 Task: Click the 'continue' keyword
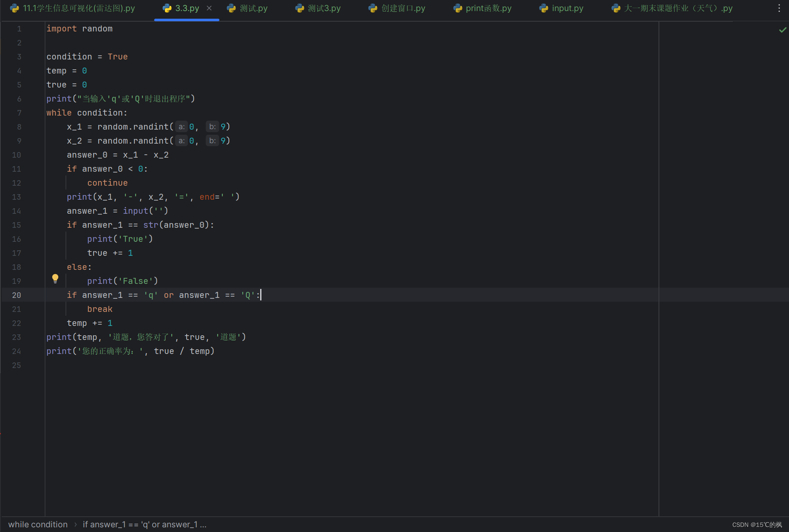point(108,183)
